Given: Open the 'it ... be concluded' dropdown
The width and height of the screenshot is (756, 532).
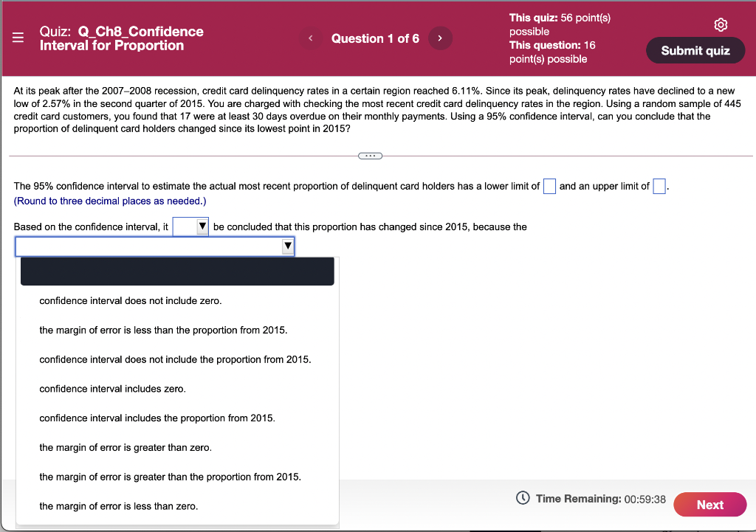Looking at the screenshot, I should pyautogui.click(x=190, y=227).
